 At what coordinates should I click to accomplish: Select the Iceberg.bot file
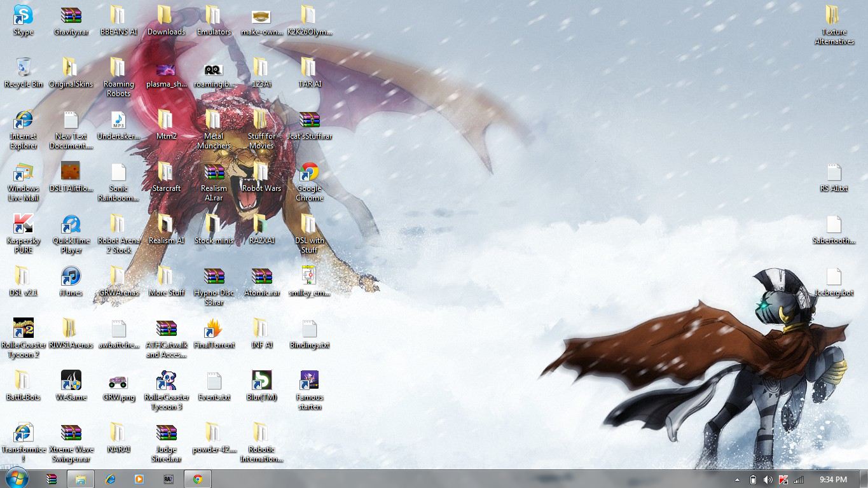coord(834,281)
